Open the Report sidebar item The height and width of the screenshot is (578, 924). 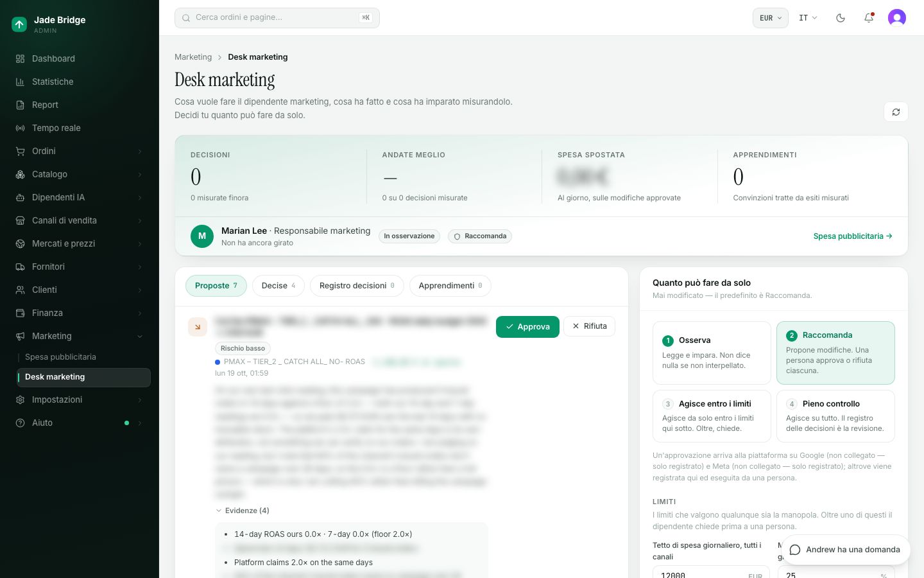tap(80, 105)
